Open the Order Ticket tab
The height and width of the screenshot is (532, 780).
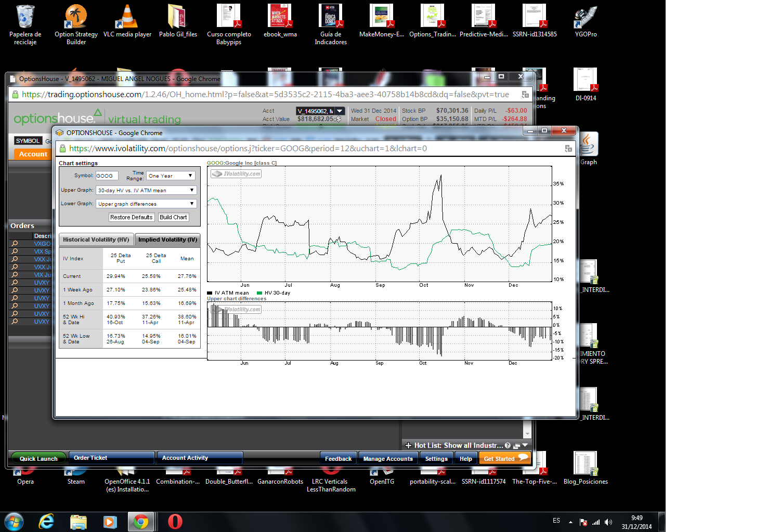pos(112,458)
